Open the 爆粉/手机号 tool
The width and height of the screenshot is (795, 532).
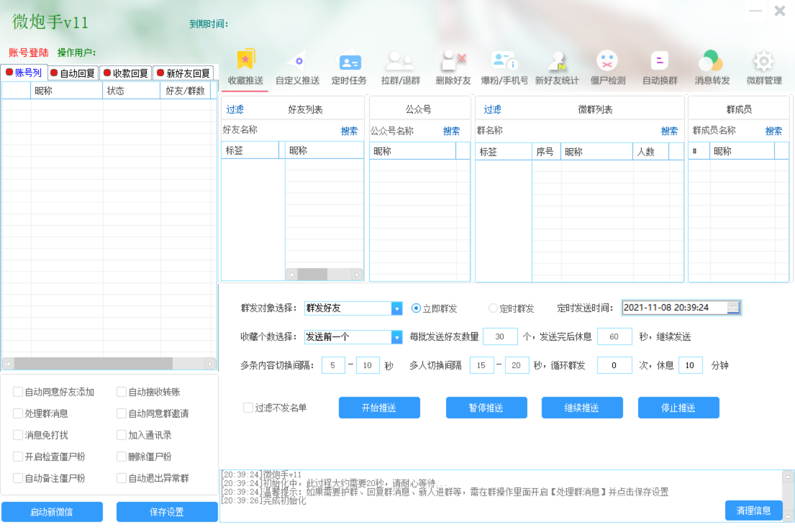[x=504, y=68]
